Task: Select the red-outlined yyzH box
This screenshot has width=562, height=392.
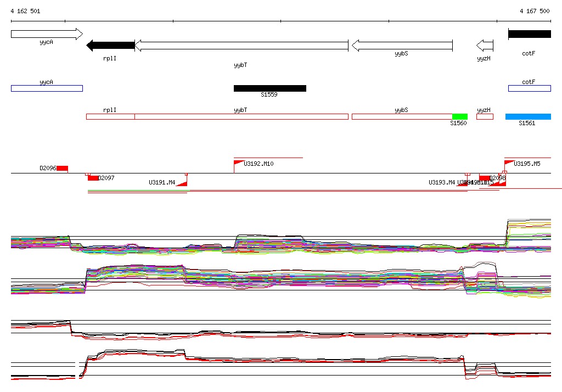Action: pos(485,116)
